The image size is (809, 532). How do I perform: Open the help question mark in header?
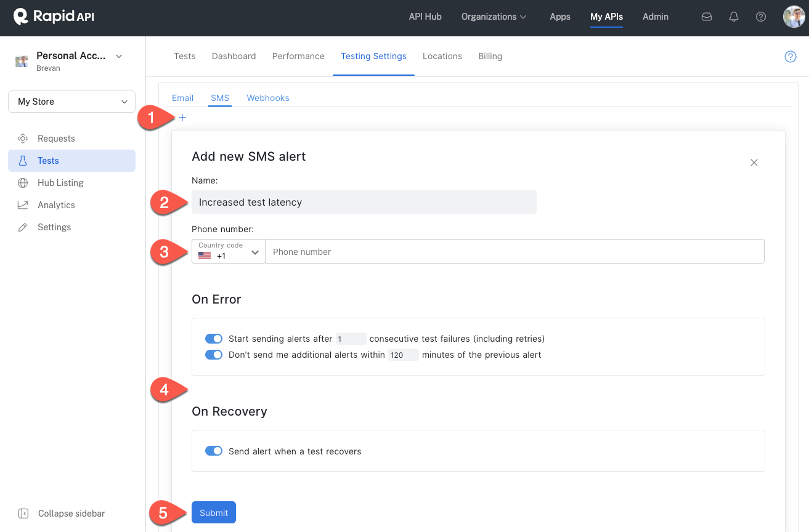(761, 17)
